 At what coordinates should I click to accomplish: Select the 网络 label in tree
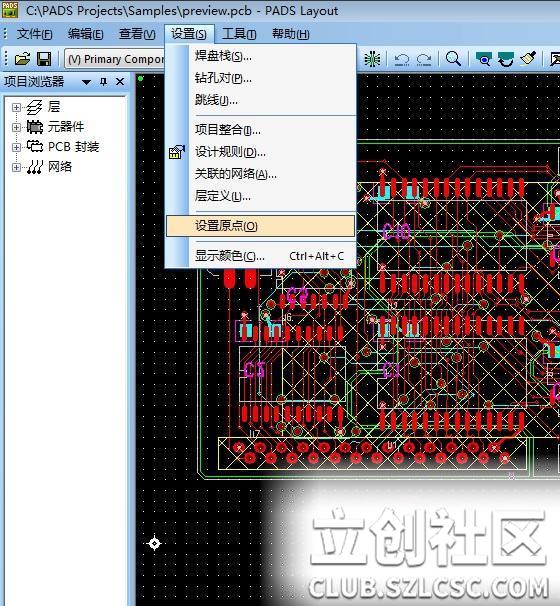click(60, 167)
